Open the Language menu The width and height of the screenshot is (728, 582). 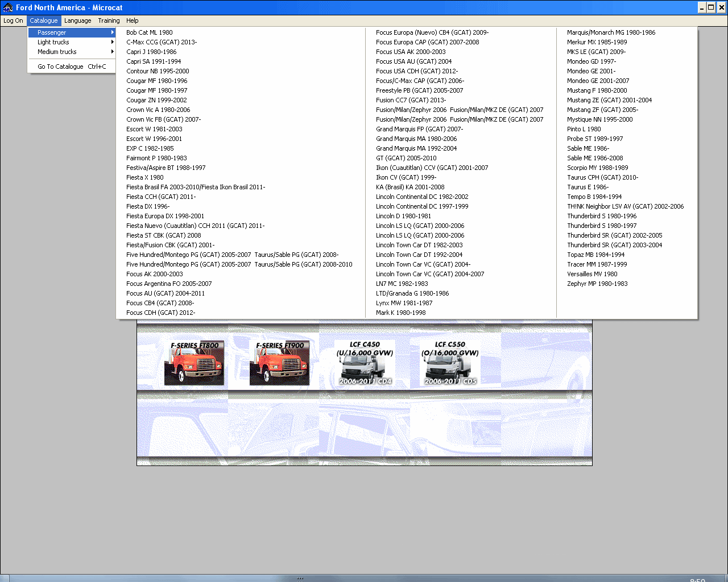pos(78,20)
